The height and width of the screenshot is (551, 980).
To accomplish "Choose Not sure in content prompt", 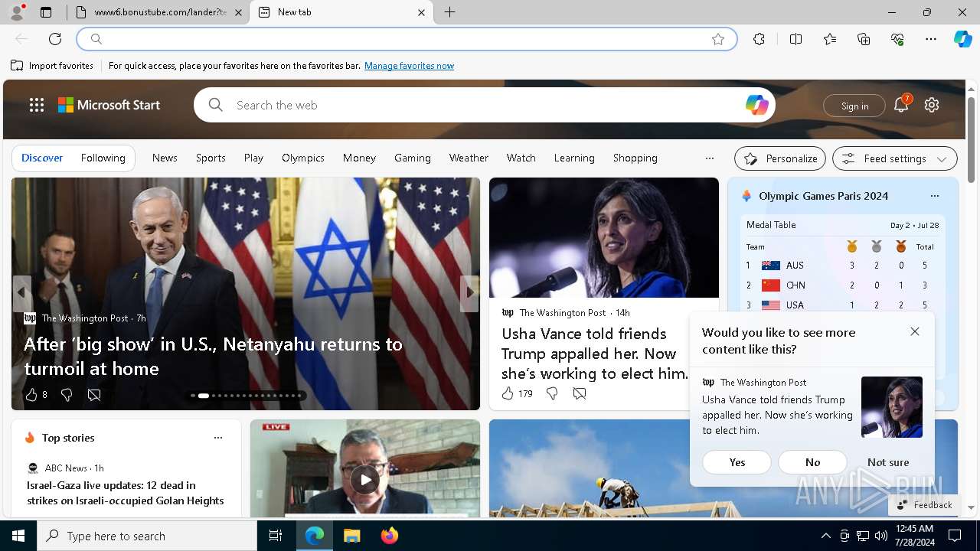I will tap(888, 462).
